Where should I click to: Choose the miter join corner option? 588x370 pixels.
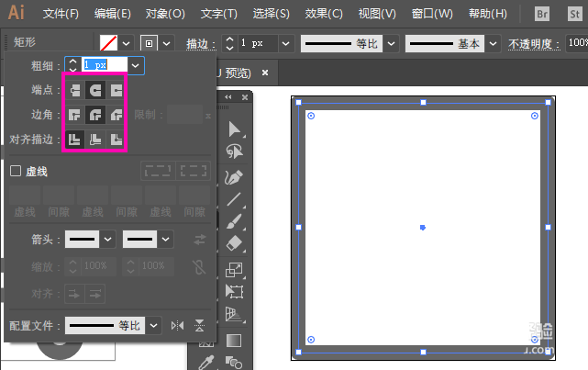(74, 115)
